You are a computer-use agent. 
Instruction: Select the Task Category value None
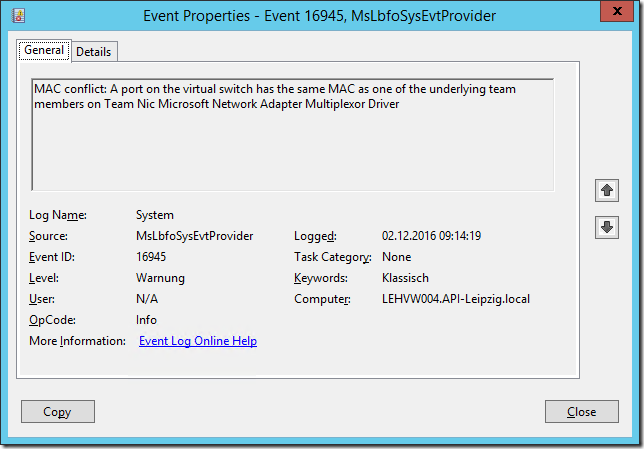tap(396, 257)
